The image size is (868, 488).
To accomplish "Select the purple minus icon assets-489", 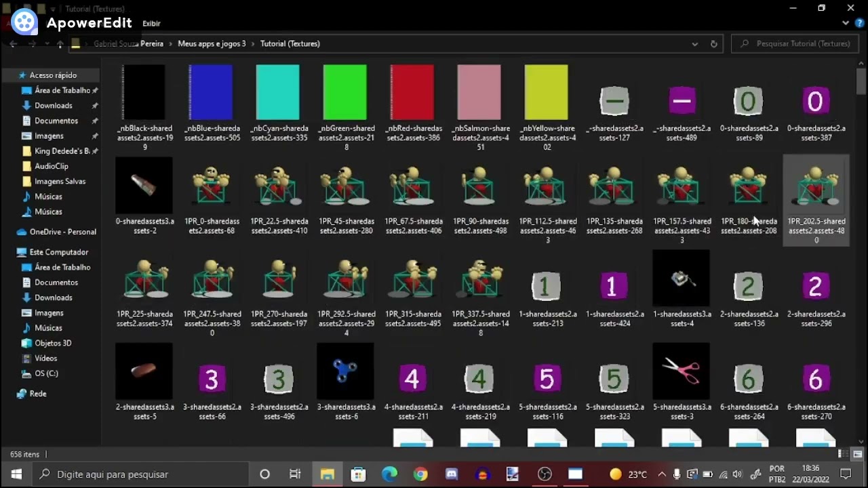I will point(681,103).
